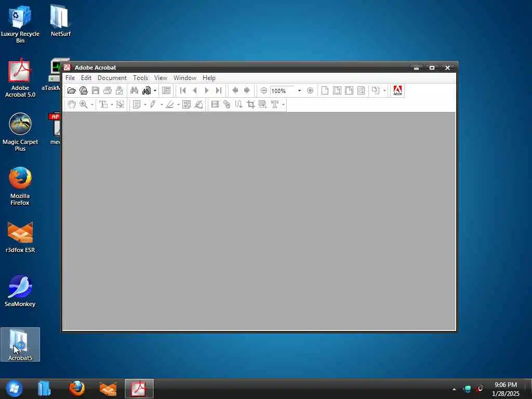Click Go to Previous View arrow
The image size is (532, 399).
235,90
